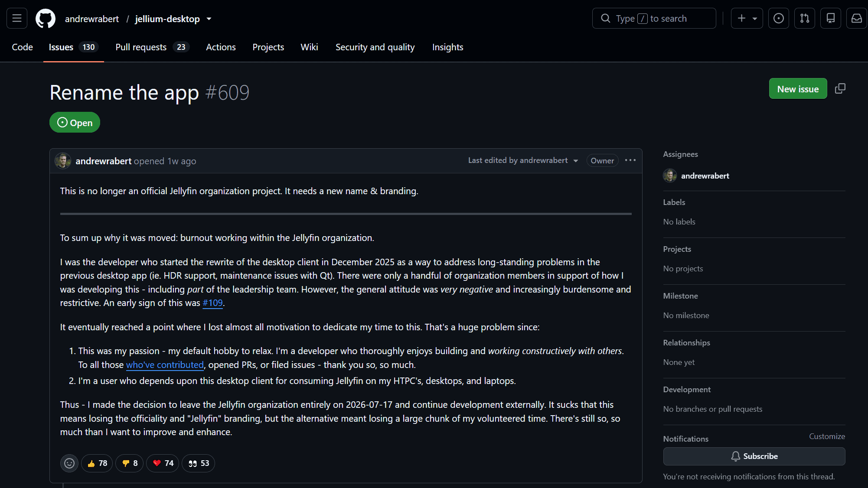The width and height of the screenshot is (868, 488).
Task: Focus the Type / to search field
Action: point(654,18)
